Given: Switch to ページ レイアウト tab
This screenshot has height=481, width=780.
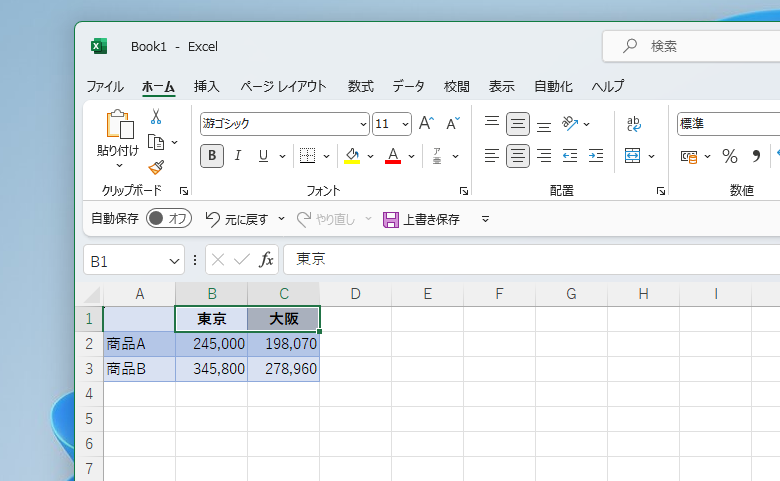Looking at the screenshot, I should (x=284, y=87).
